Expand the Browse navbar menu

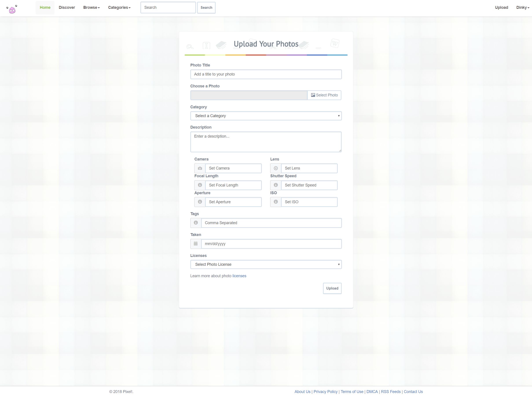[91, 7]
